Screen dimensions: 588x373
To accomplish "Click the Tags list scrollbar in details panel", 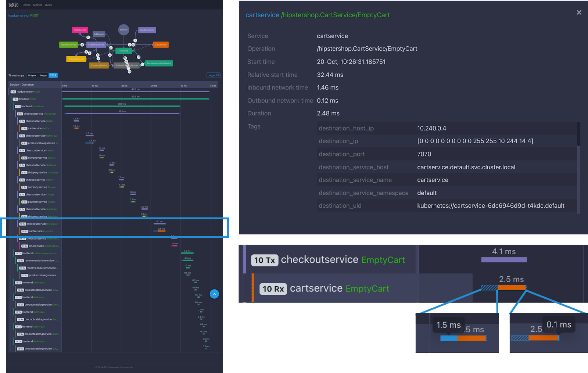I will (x=579, y=134).
